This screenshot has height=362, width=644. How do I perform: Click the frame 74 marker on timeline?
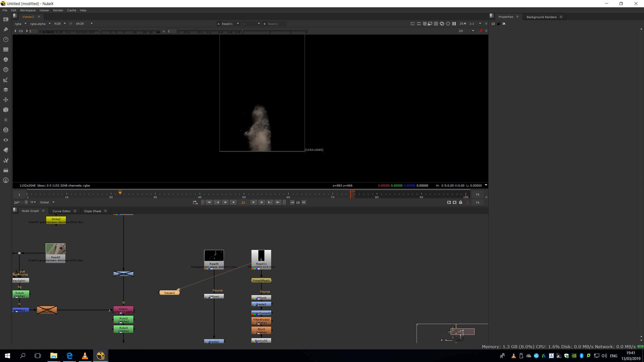tap(350, 194)
